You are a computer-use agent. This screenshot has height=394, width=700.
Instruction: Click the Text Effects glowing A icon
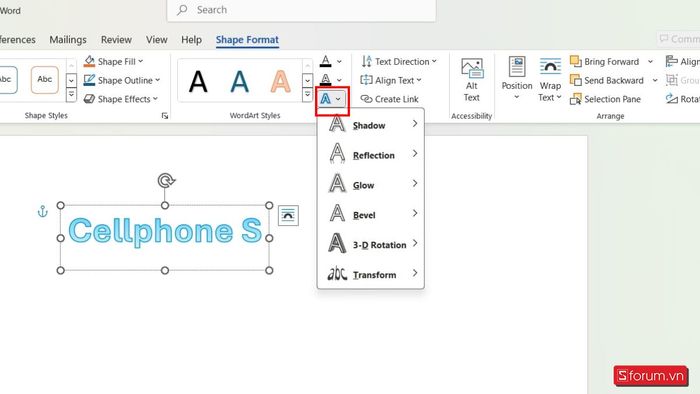325,99
